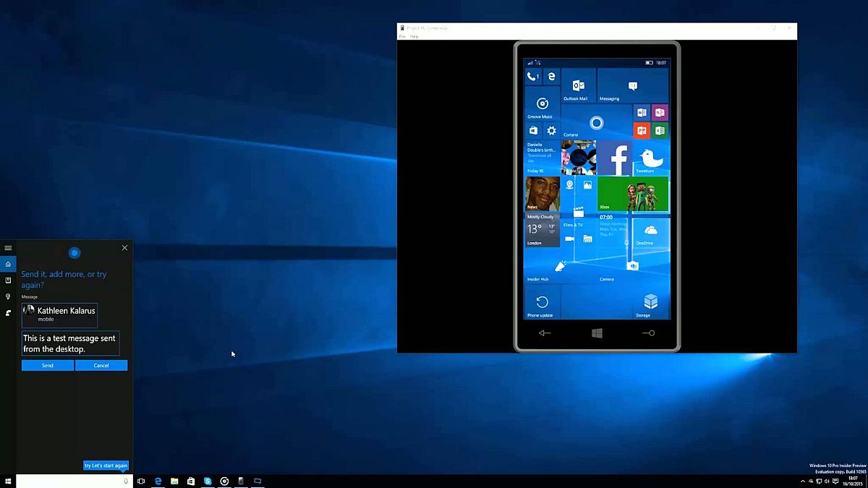Select the Kathleen Kalarus contact card
The height and width of the screenshot is (488, 868).
point(59,314)
